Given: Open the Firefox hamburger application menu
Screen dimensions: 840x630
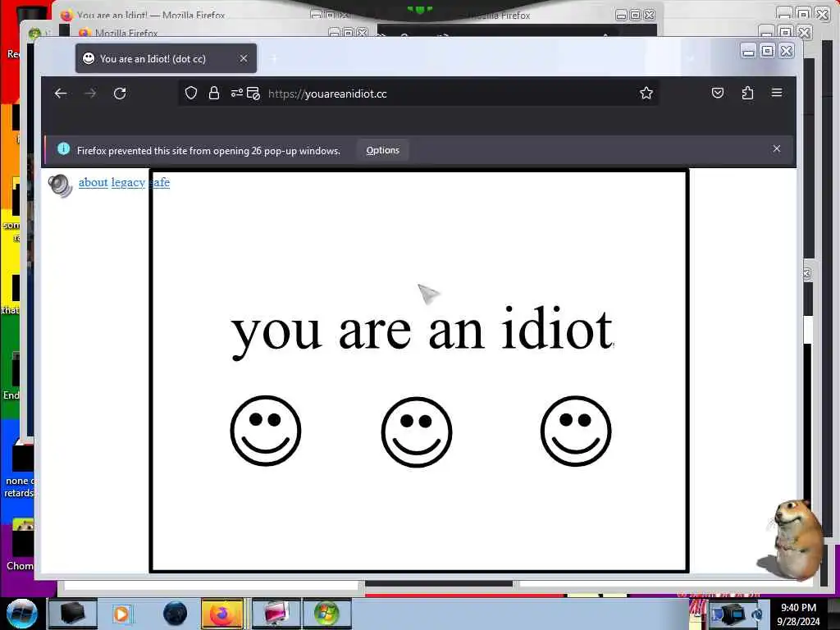Looking at the screenshot, I should (777, 93).
